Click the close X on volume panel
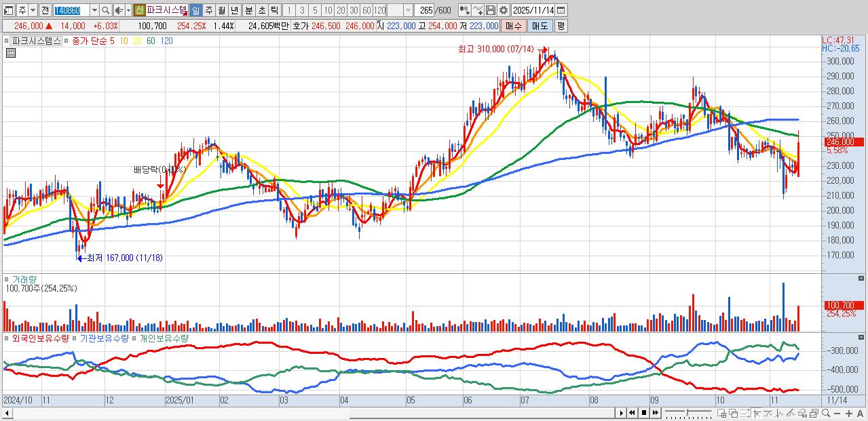This screenshot has height=421, width=868. [x=862, y=279]
